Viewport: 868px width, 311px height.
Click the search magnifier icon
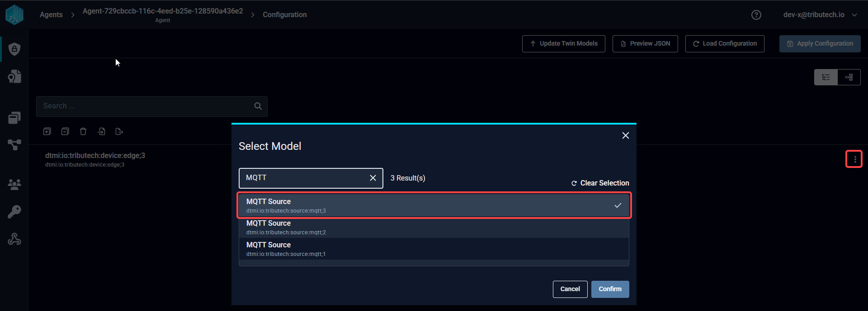pyautogui.click(x=258, y=106)
